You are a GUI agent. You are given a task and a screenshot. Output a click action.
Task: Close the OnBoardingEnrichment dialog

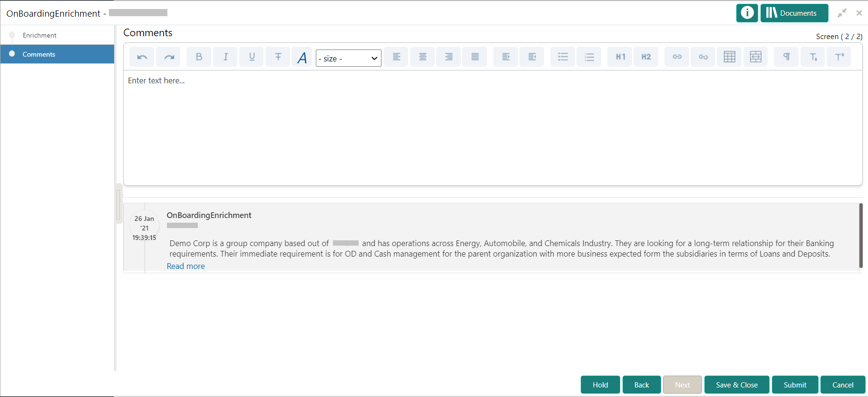859,13
